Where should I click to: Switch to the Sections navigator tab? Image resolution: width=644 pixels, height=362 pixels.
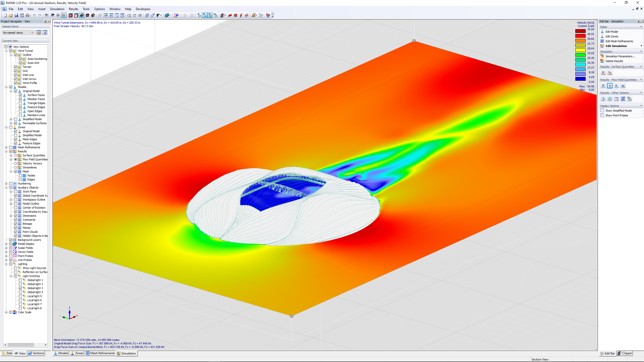[x=36, y=353]
